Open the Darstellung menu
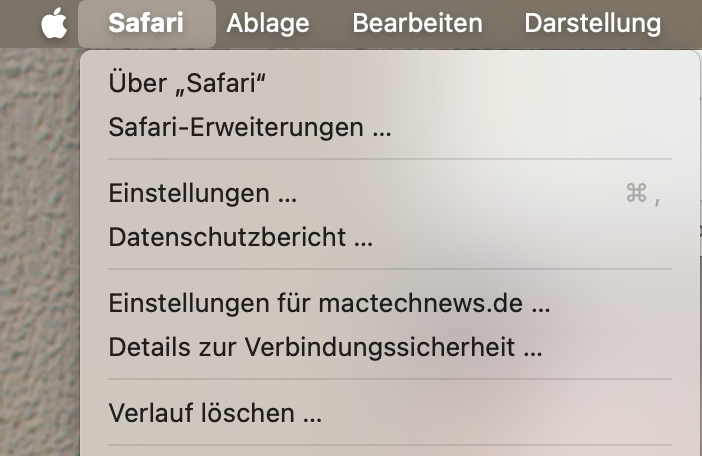 click(x=592, y=23)
